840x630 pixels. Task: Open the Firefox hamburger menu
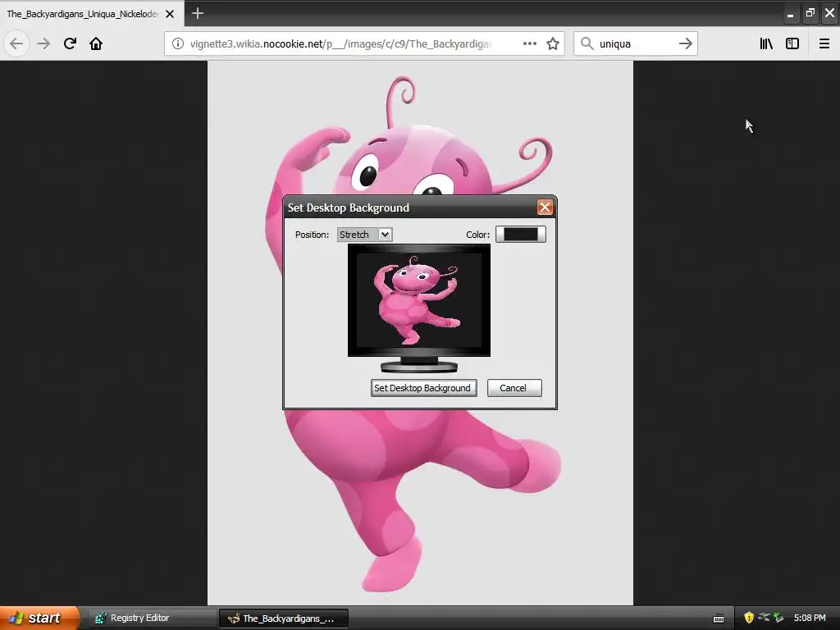pyautogui.click(x=824, y=43)
